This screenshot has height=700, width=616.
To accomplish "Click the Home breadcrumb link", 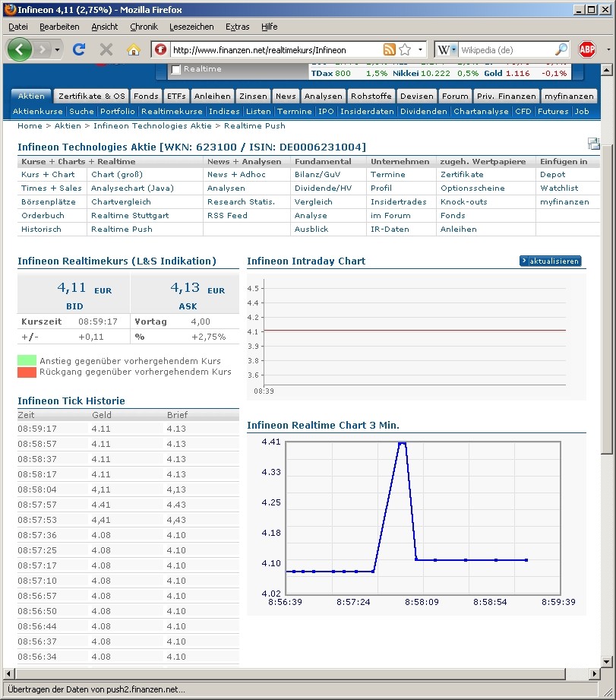I will pos(30,126).
